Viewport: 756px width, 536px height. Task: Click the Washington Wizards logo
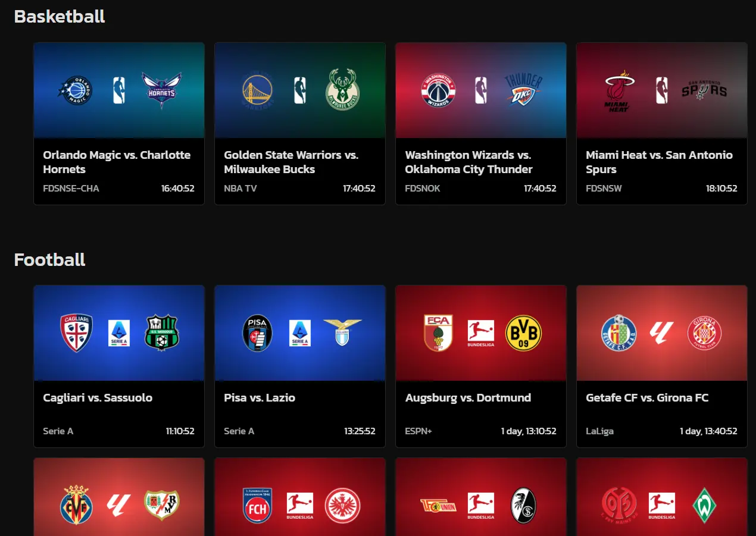point(438,90)
